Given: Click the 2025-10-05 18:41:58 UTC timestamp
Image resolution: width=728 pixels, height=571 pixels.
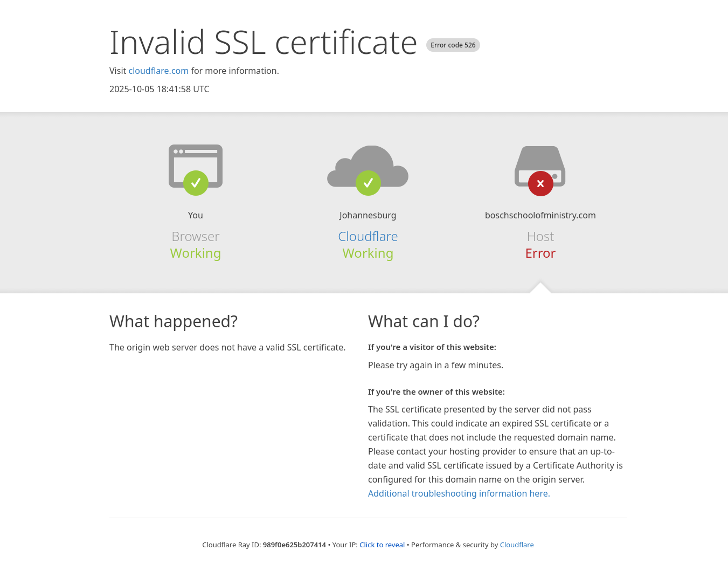Looking at the screenshot, I should click(159, 89).
